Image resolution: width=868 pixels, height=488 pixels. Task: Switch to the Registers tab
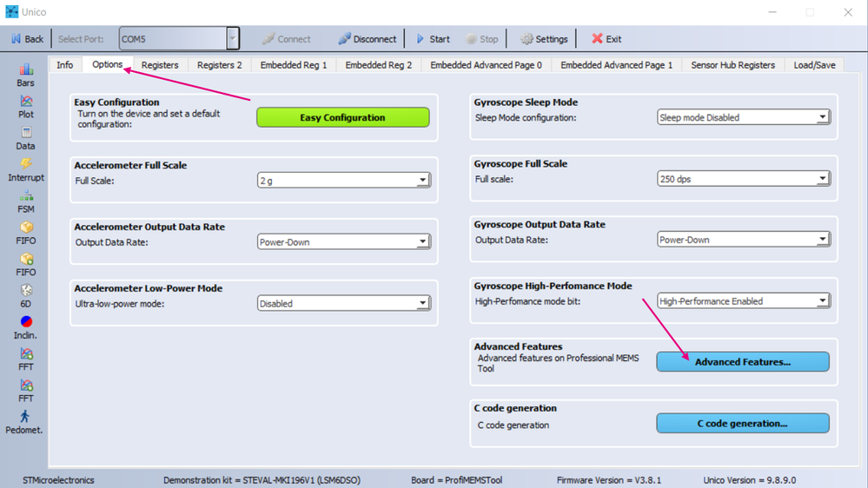pos(159,65)
